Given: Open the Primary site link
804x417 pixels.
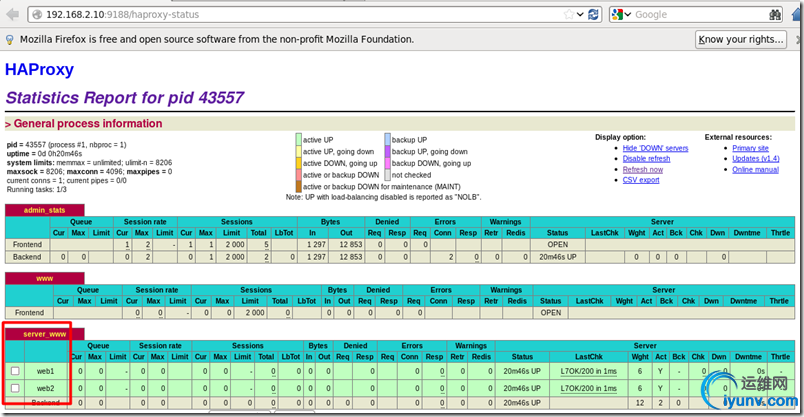Looking at the screenshot, I should (x=750, y=148).
